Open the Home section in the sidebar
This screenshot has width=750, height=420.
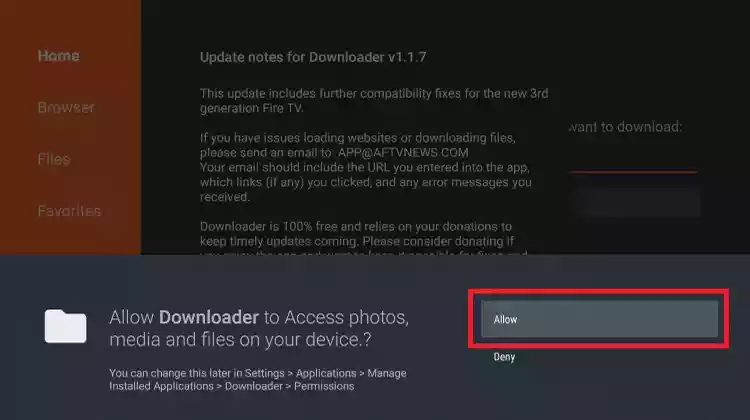tap(59, 55)
